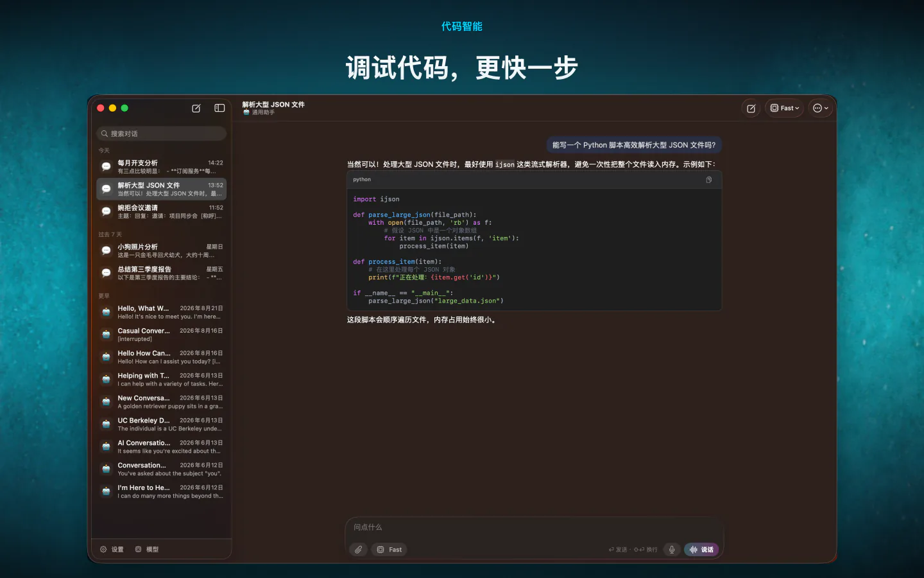Click the search conversations field
The height and width of the screenshot is (578, 924).
(x=162, y=134)
